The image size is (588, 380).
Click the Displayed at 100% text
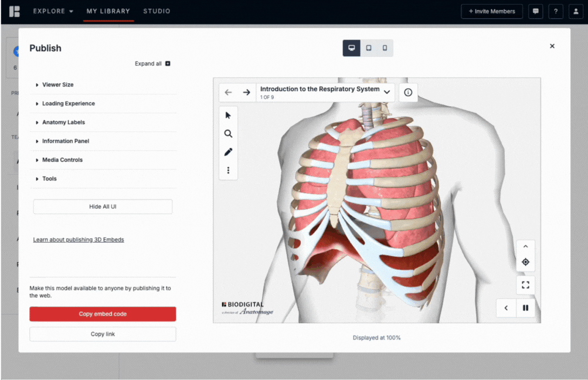[x=376, y=338]
